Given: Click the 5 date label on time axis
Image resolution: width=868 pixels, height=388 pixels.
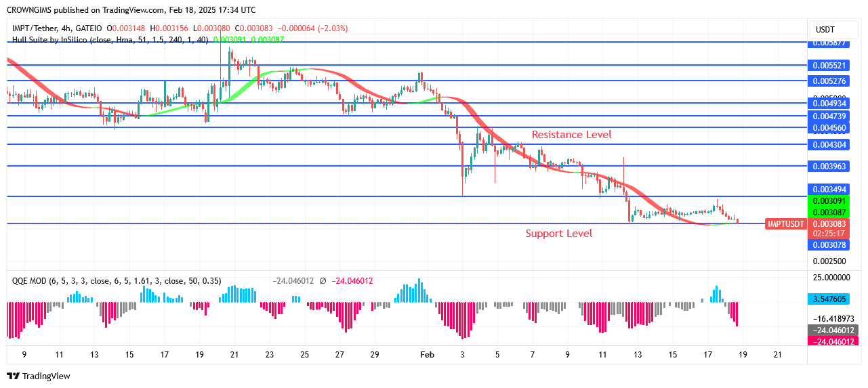Looking at the screenshot, I should coord(497,354).
